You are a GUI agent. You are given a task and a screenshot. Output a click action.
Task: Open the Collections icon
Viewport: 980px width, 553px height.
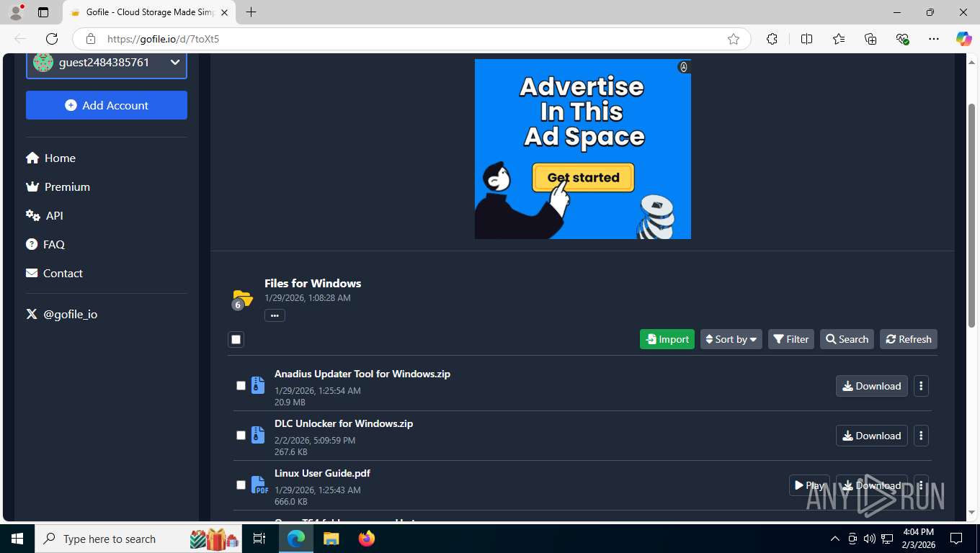click(870, 39)
